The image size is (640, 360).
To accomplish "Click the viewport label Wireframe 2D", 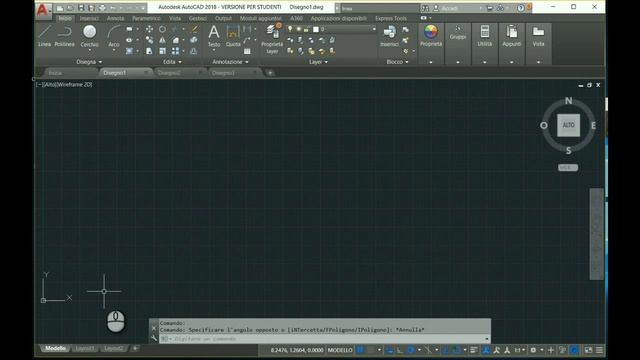I will point(75,84).
